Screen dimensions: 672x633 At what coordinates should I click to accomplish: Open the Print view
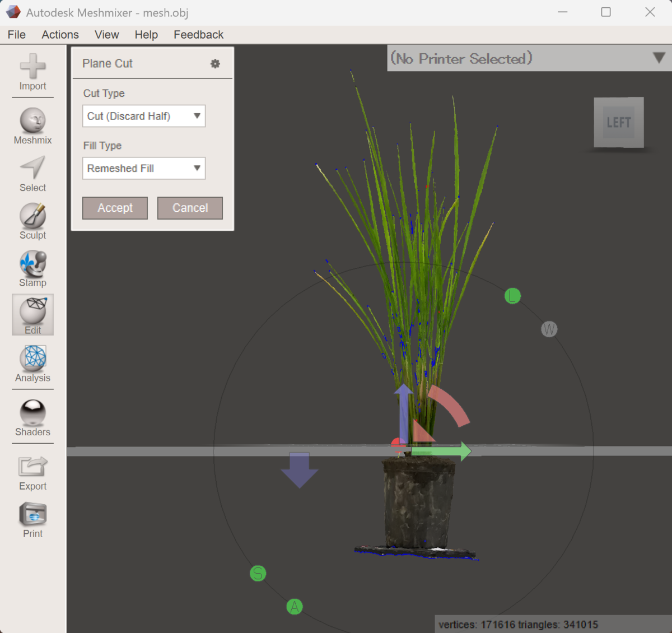pyautogui.click(x=32, y=520)
